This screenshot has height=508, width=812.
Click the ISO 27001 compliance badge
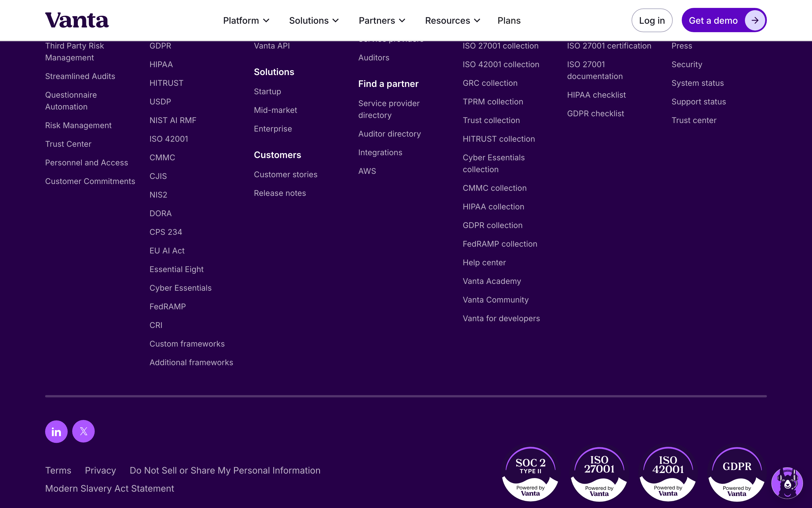point(599,474)
